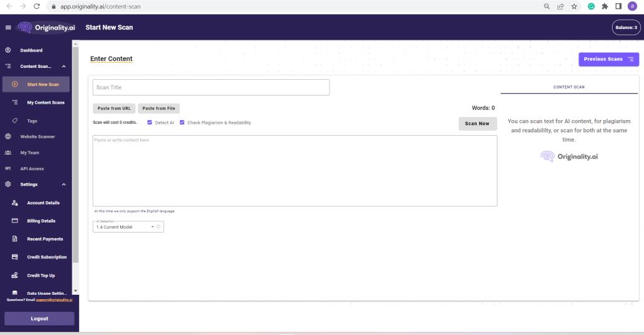Click the Website Scanner globe icon
The width and height of the screenshot is (644, 335).
tap(8, 136)
